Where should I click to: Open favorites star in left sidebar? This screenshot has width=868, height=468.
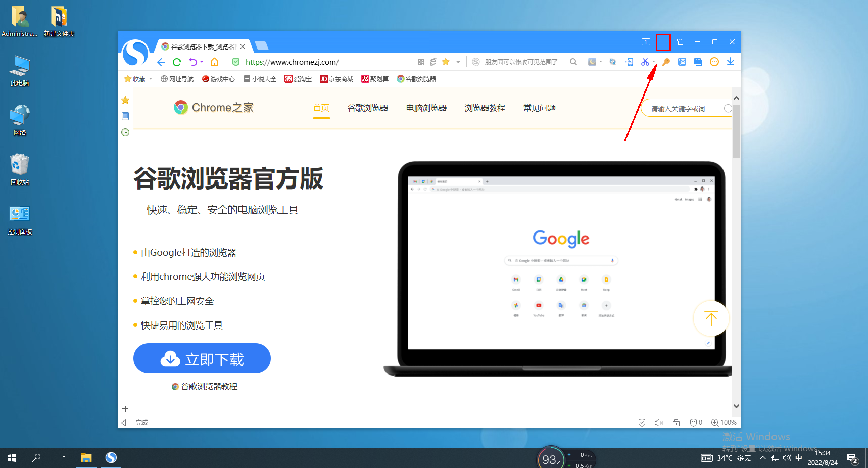[x=125, y=100]
